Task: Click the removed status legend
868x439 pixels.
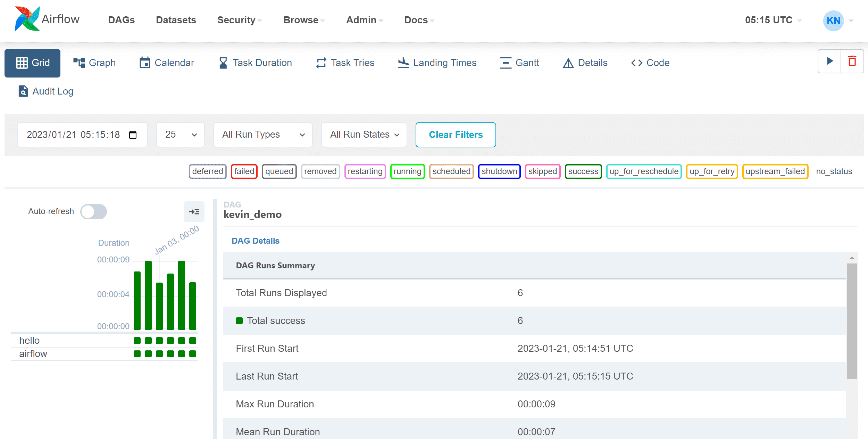Action: tap(320, 171)
